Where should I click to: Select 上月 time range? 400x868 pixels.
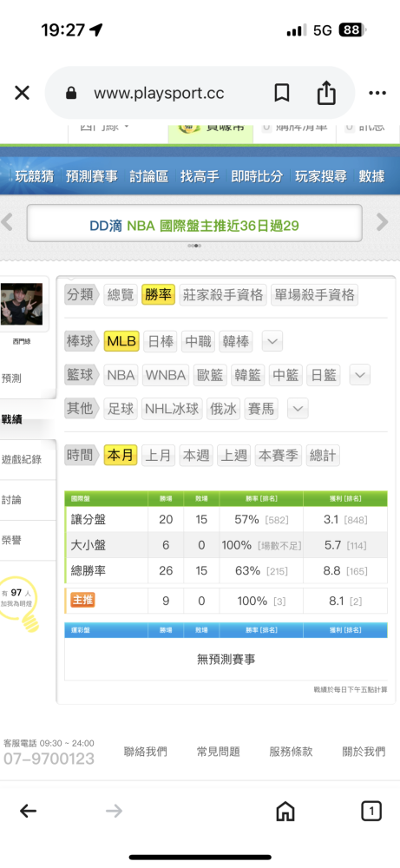pos(158,456)
